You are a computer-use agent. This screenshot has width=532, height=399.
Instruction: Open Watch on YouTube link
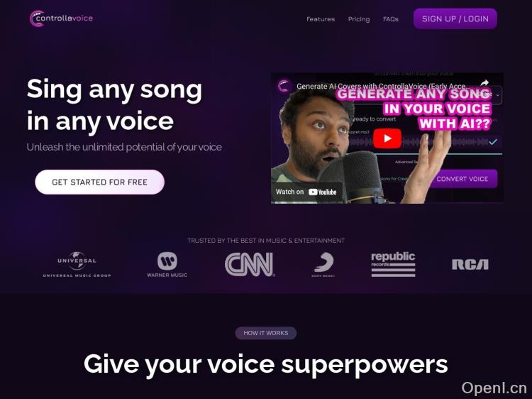pyautogui.click(x=306, y=192)
